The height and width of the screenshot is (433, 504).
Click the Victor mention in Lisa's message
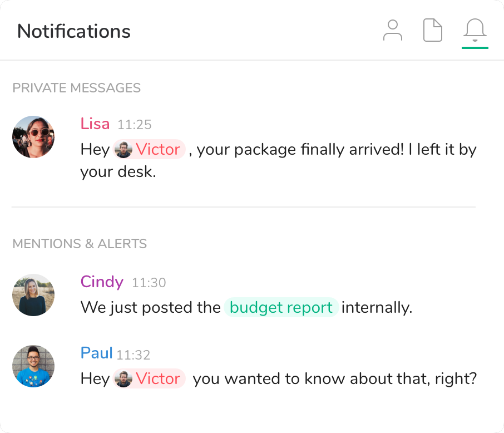click(x=149, y=150)
